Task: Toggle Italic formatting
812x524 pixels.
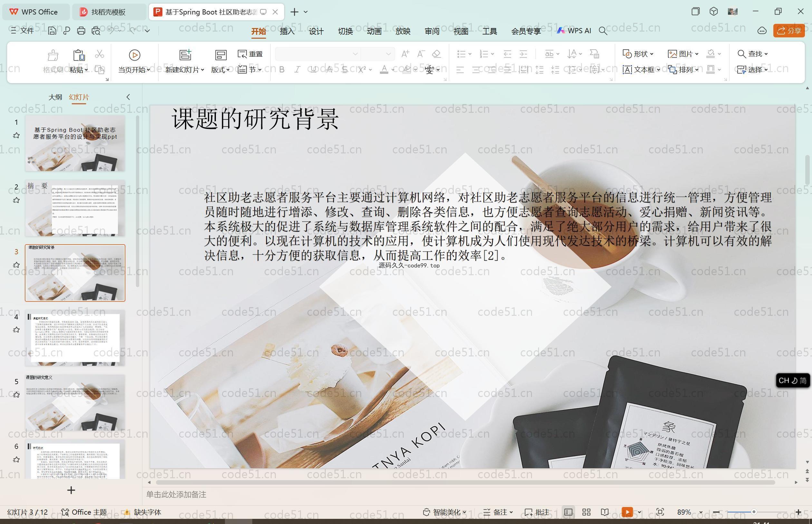Action: pyautogui.click(x=297, y=70)
